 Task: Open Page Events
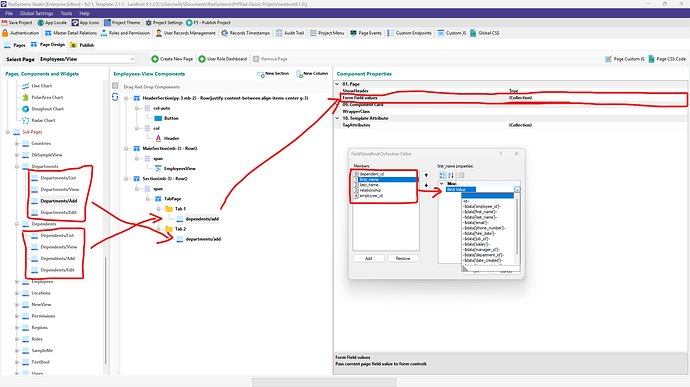(365, 33)
